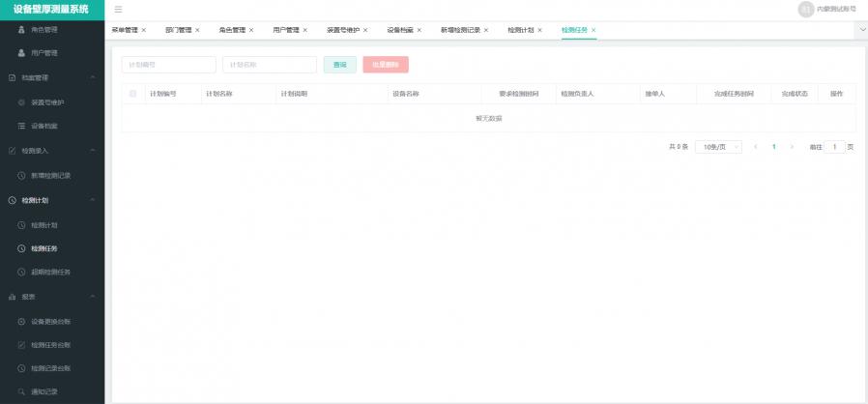Click the 计划名称 search input field
The height and width of the screenshot is (404, 868).
pos(269,65)
